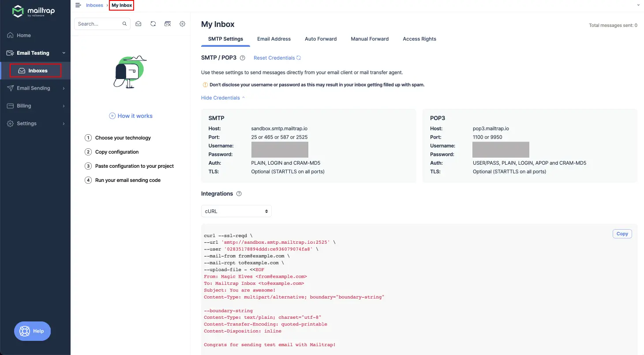Image resolution: width=644 pixels, height=355 pixels.
Task: Select POP3 host pop3.mailtrap.io
Action: click(x=491, y=128)
